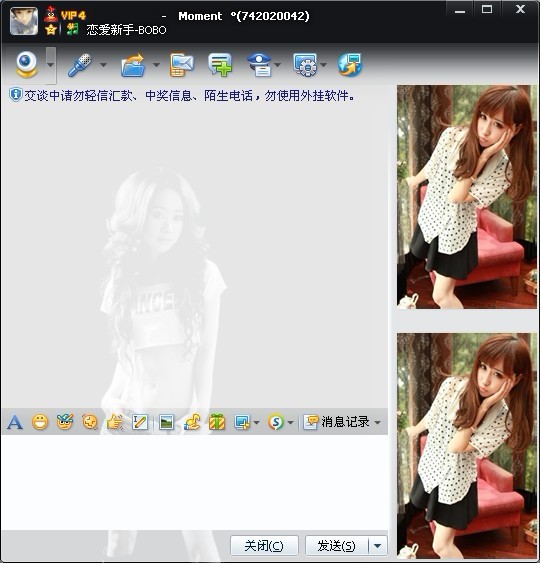Expand the screen capture dropdown arrow
The width and height of the screenshot is (540, 563).
click(x=256, y=423)
